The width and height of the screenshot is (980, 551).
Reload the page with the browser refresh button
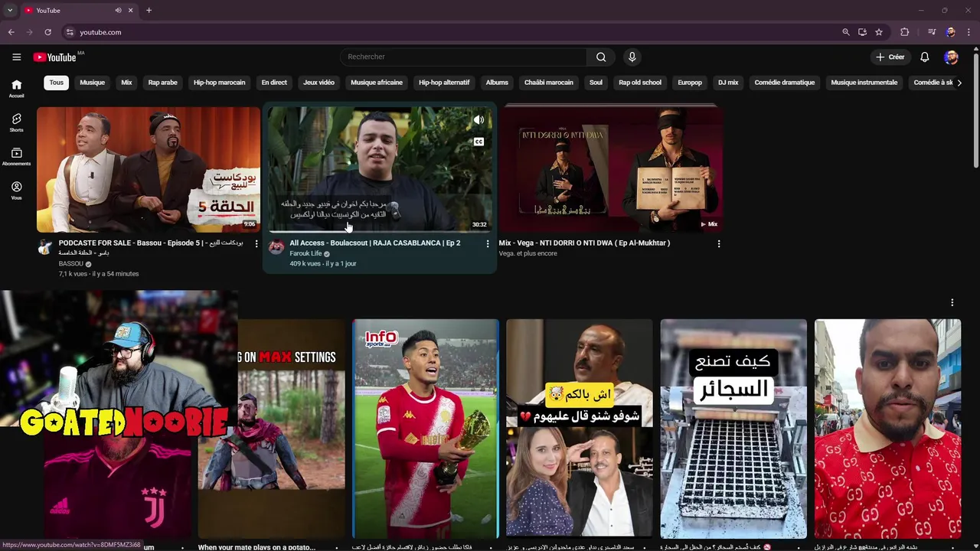pos(47,32)
